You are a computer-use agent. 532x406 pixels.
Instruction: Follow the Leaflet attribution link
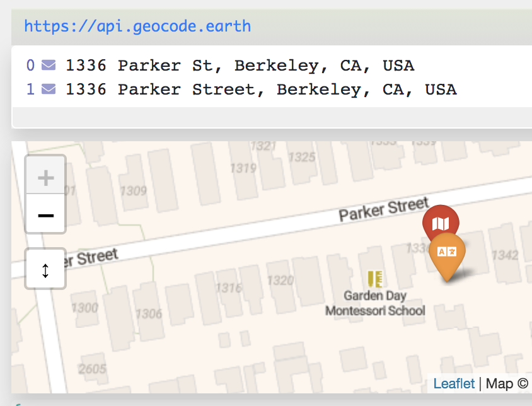[x=454, y=383]
